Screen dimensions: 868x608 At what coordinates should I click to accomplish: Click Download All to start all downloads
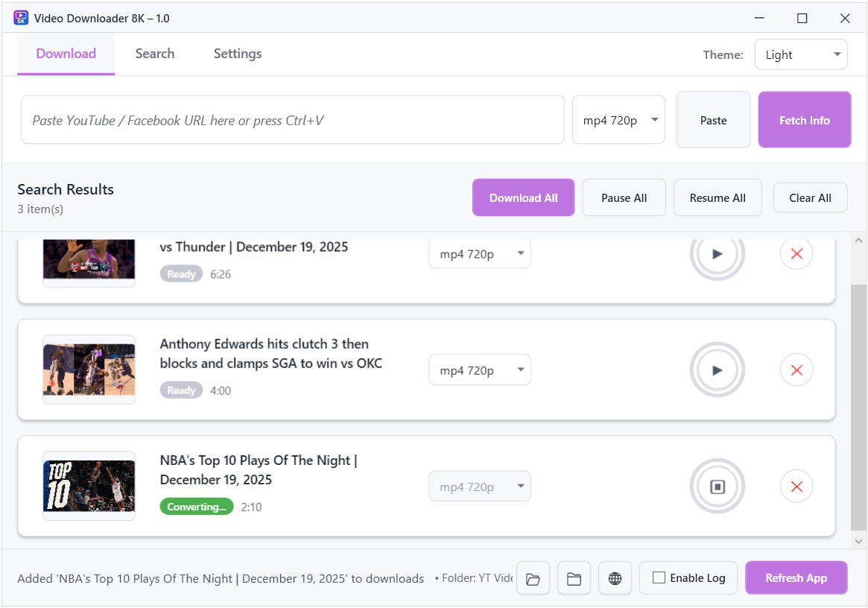(x=523, y=197)
